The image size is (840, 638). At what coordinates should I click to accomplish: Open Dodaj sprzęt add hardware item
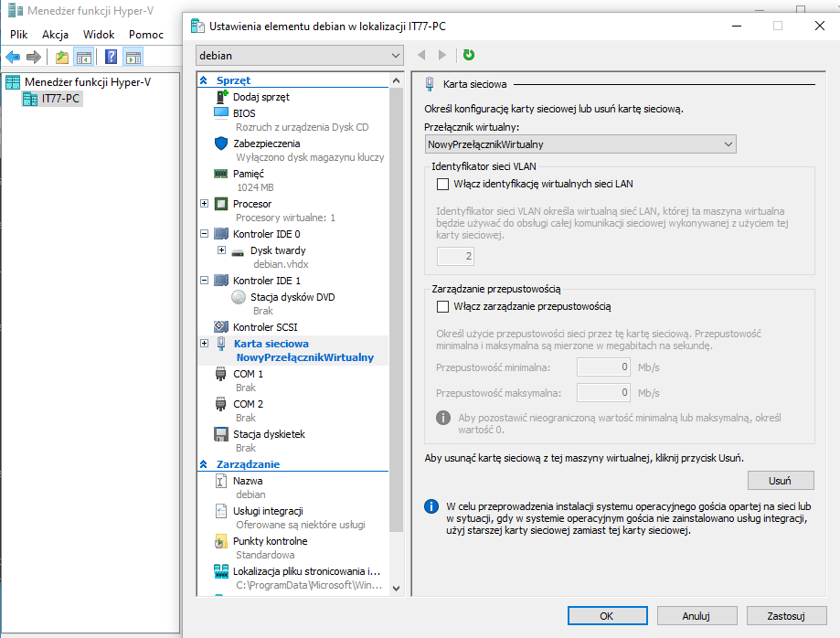pyautogui.click(x=261, y=97)
